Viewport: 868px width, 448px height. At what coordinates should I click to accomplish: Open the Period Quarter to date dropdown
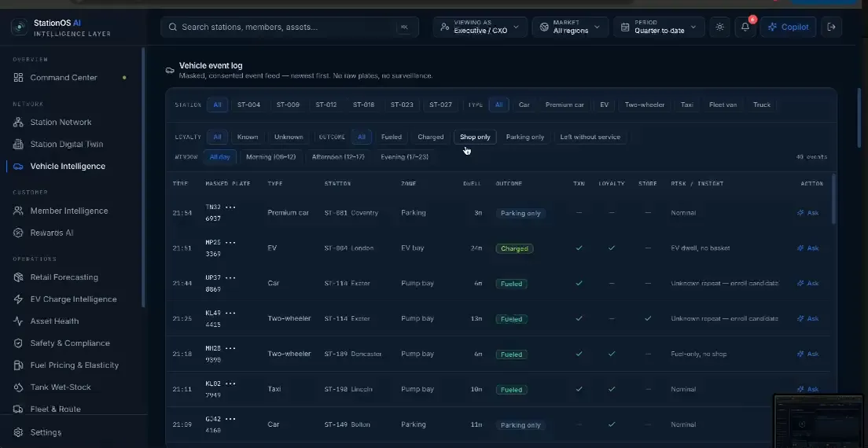[659, 27]
